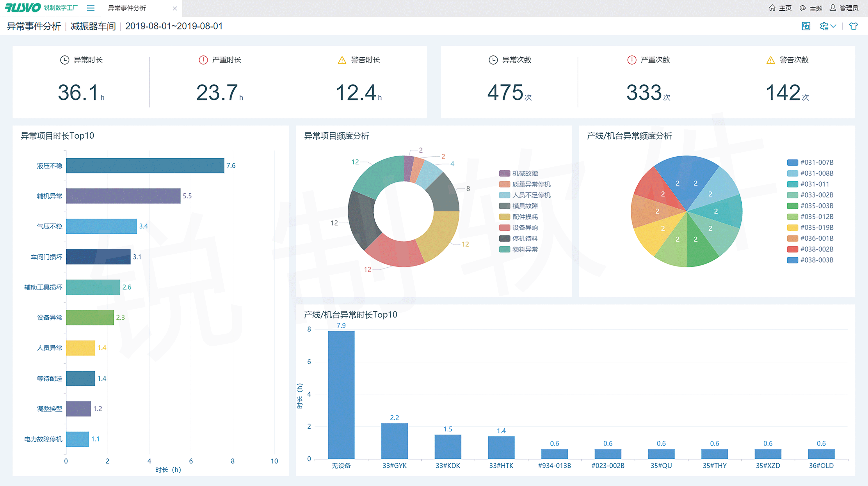868x486 pixels.
Task: Click the RUSVO logo
Action: (23, 8)
